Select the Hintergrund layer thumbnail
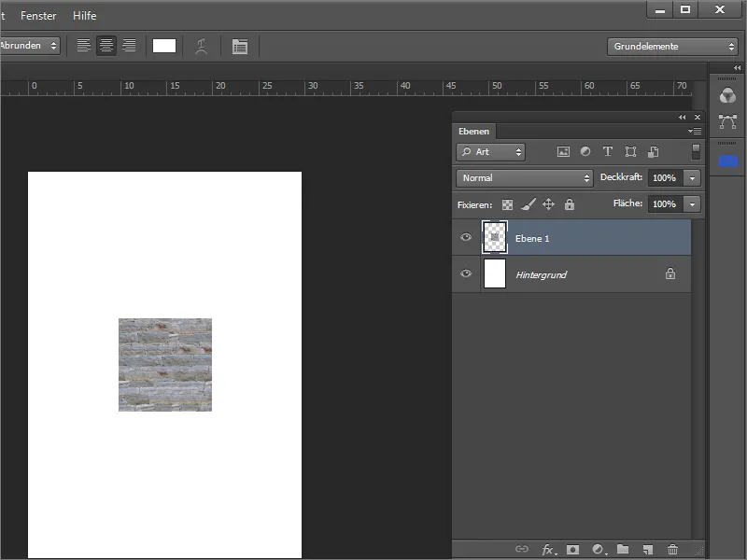The width and height of the screenshot is (747, 560). (495, 273)
